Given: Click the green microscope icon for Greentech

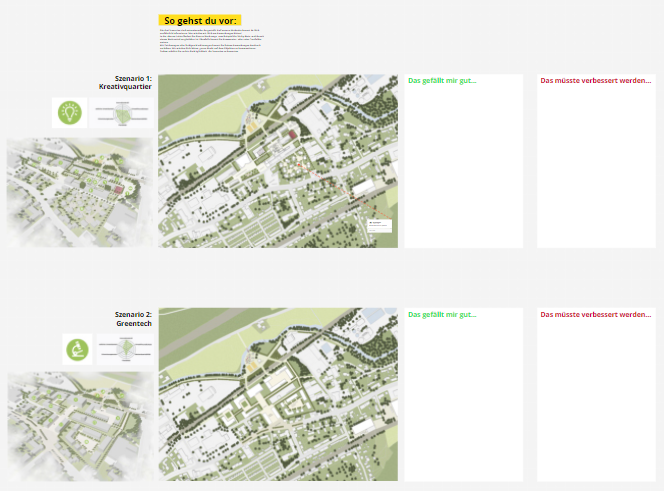Looking at the screenshot, I should coord(77,349).
